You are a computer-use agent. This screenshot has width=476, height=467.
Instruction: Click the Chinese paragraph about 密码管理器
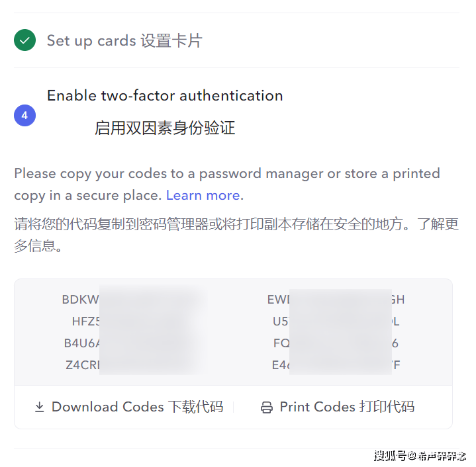tap(236, 235)
